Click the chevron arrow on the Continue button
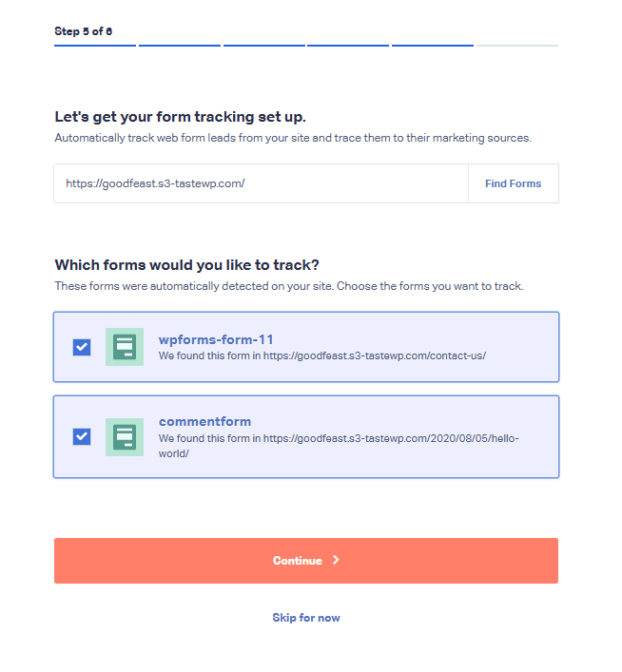The height and width of the screenshot is (672, 622). click(336, 560)
